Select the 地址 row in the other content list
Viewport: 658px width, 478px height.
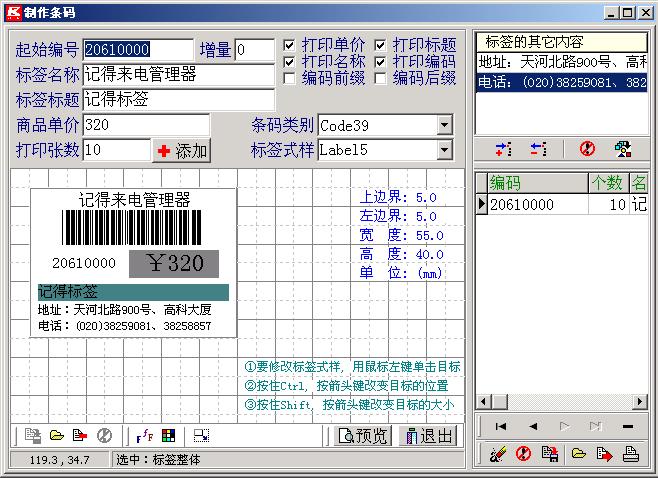point(562,62)
